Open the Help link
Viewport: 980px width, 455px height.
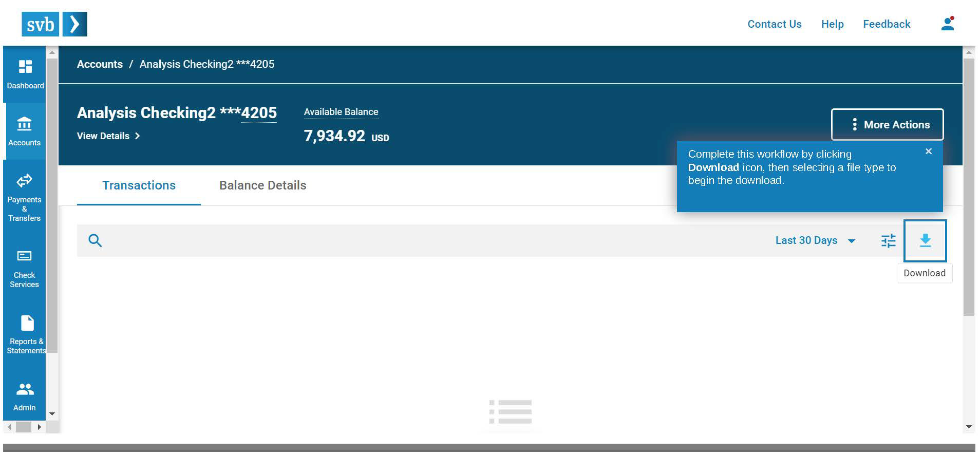point(832,24)
